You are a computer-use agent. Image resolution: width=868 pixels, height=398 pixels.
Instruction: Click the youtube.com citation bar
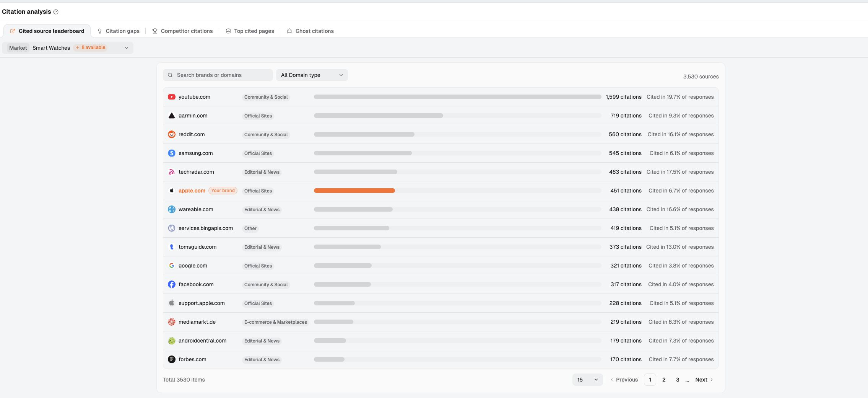point(458,97)
